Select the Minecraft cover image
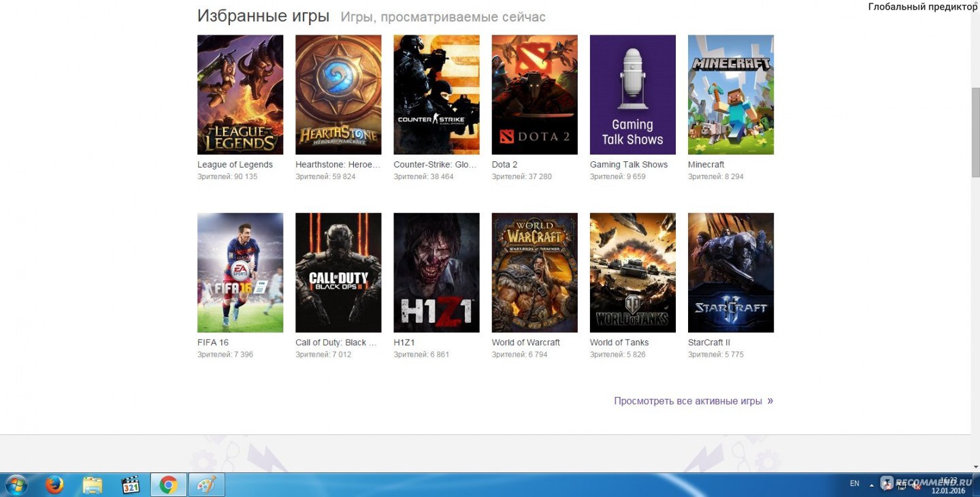The image size is (980, 497). [730, 95]
